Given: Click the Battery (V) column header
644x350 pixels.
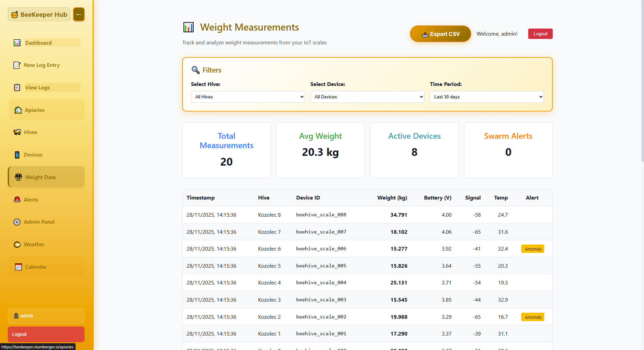Looking at the screenshot, I should tap(438, 198).
